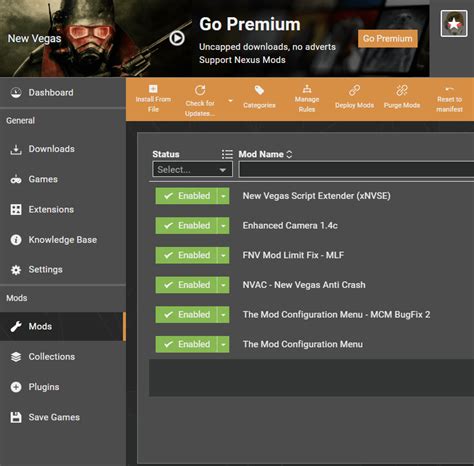Viewport: 474px width, 466px height.
Task: Select the Mods sidebar entry
Action: [63, 326]
